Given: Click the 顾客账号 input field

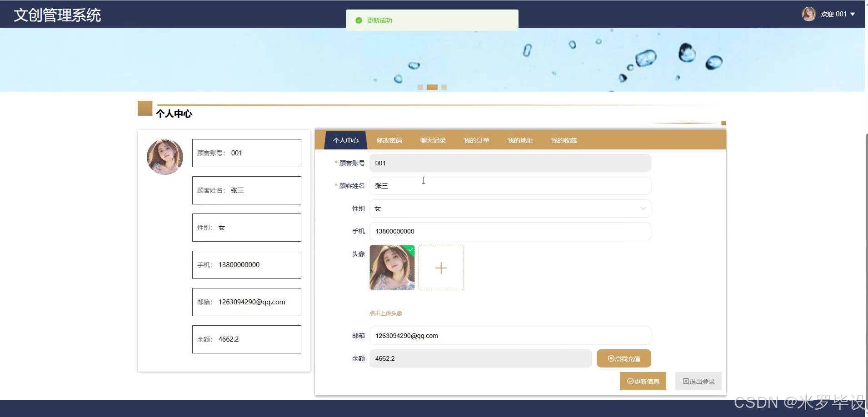Looking at the screenshot, I should pos(510,163).
